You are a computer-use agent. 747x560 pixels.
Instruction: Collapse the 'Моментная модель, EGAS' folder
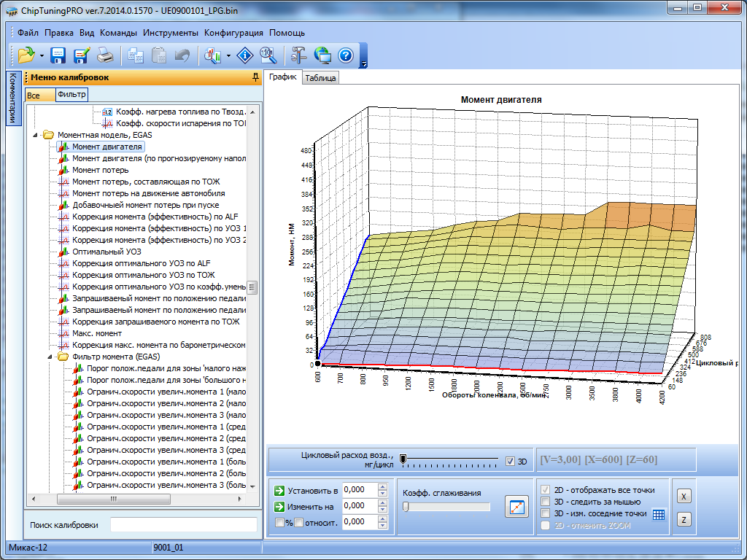tap(36, 135)
